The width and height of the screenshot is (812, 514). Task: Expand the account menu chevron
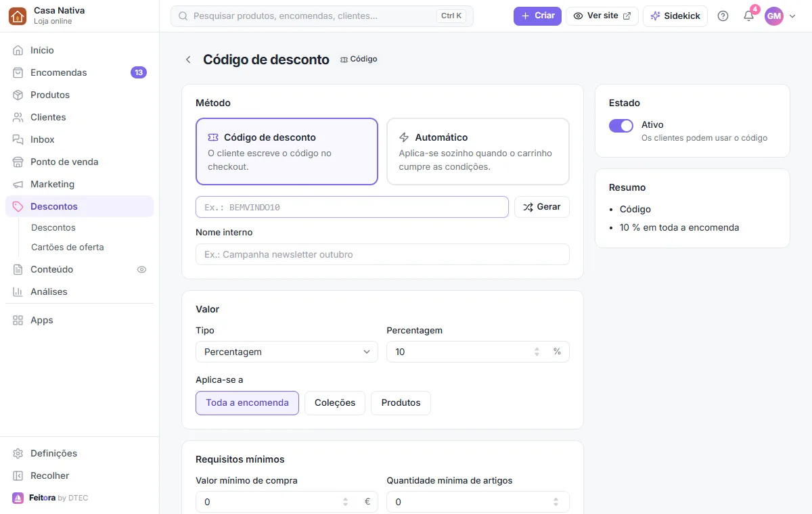[x=793, y=16]
